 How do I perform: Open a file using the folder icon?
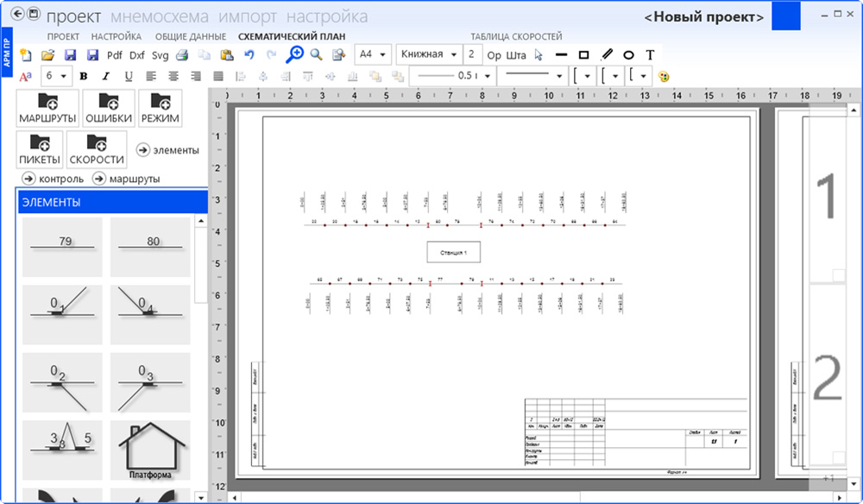click(x=47, y=55)
